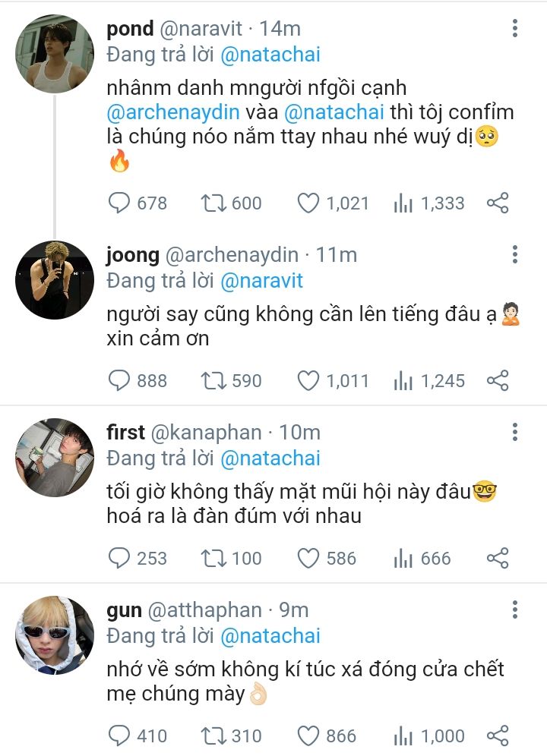Viewport: 547px width, 756px height.
Task: Open reply icon on pond's tweet
Action: [119, 203]
